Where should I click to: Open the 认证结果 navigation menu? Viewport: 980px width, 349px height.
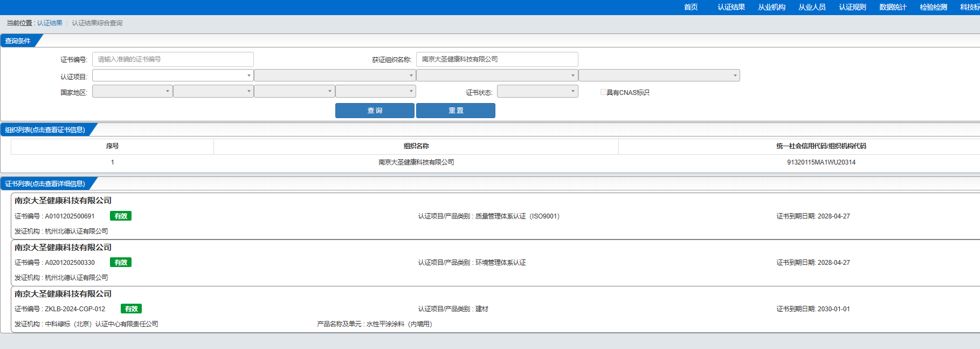tap(731, 7)
